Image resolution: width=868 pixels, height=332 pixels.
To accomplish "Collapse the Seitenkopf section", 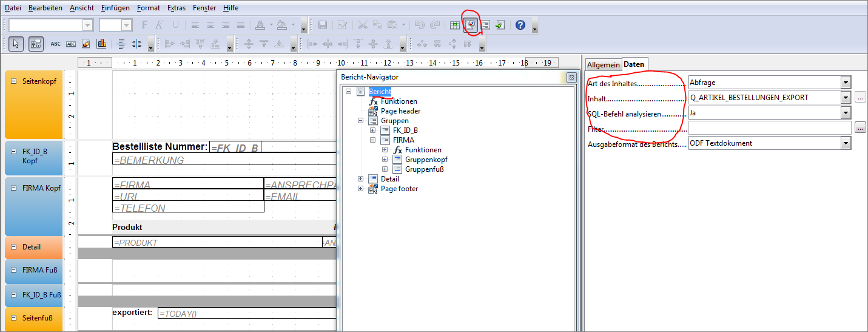I will tap(13, 81).
